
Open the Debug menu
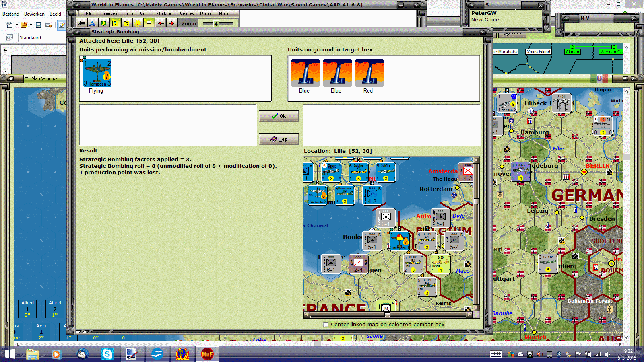206,14
